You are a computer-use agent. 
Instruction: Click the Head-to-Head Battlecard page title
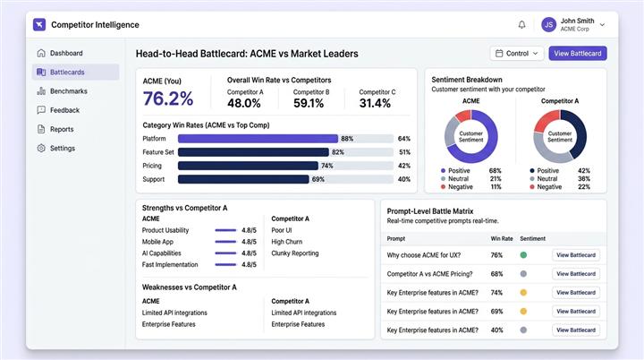(x=247, y=54)
